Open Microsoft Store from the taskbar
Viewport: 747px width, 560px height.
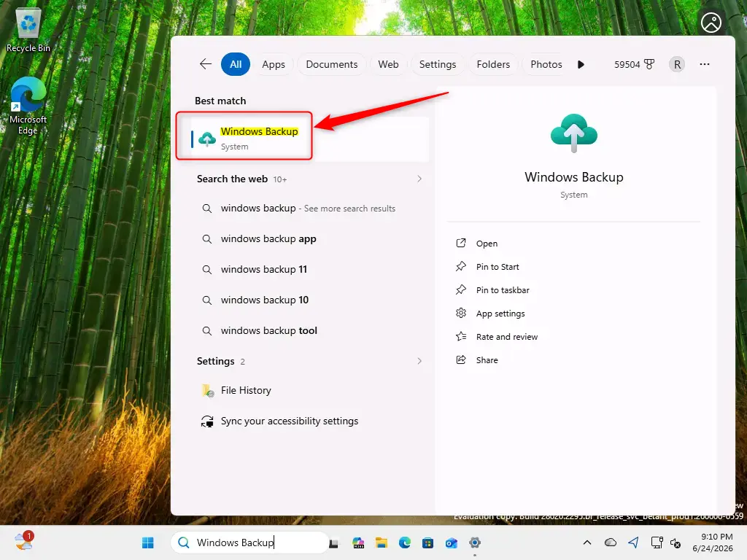pos(427,542)
